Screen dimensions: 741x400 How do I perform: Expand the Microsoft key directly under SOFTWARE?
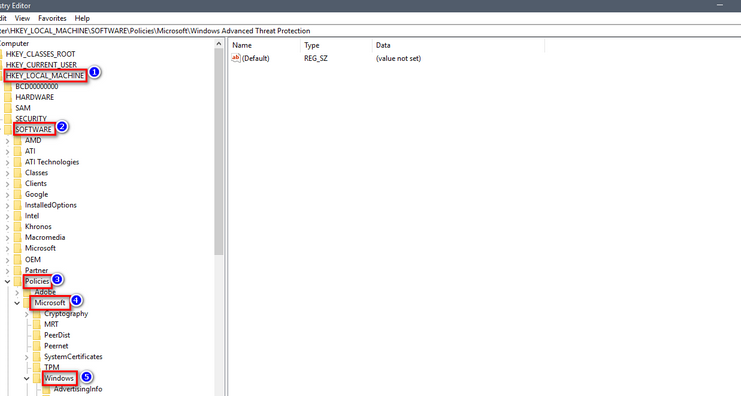click(7, 249)
